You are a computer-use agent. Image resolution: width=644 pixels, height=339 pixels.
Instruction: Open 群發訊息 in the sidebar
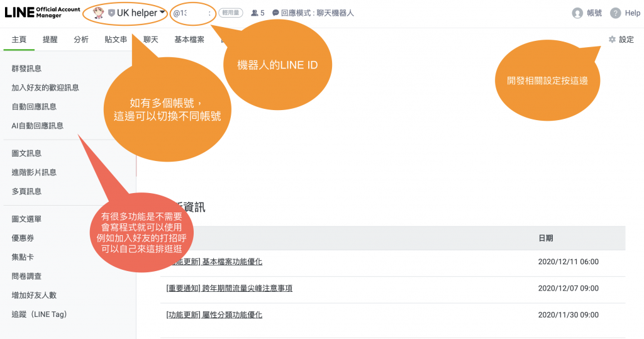click(26, 69)
